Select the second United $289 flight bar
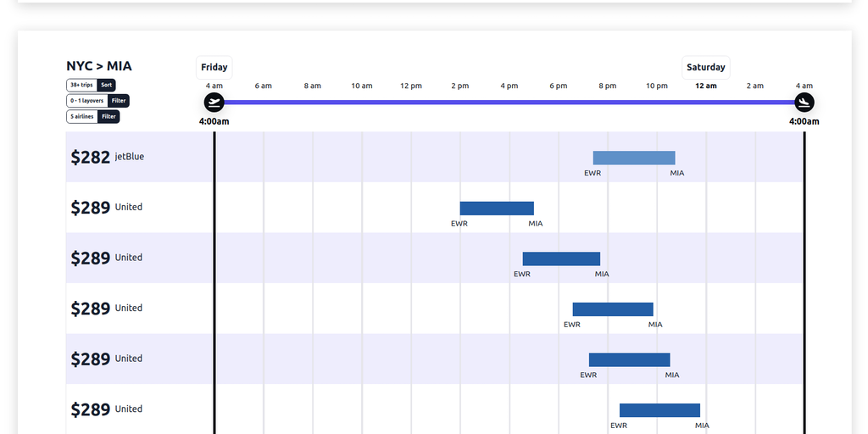The width and height of the screenshot is (868, 434). click(561, 259)
